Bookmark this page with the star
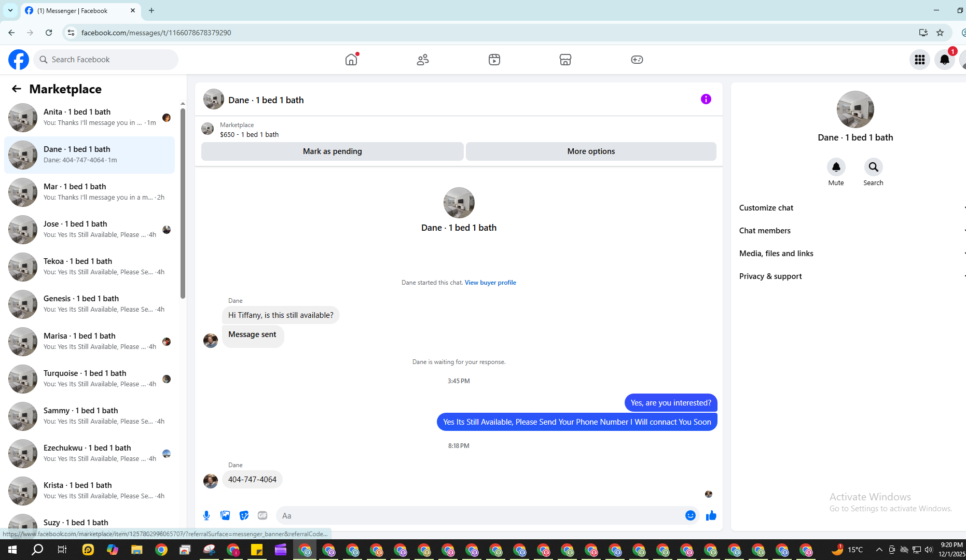The image size is (966, 560). click(940, 33)
